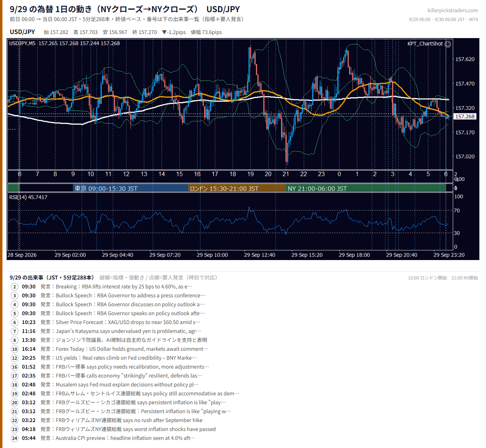Click the NY 21:00-06:00 JST session bar
486x448 pixels.
pos(366,188)
